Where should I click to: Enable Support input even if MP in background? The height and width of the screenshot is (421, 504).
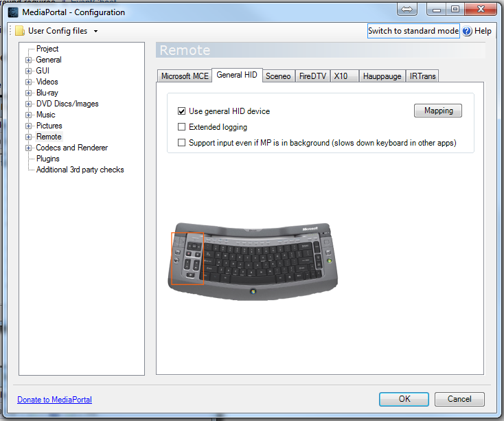pyautogui.click(x=181, y=143)
